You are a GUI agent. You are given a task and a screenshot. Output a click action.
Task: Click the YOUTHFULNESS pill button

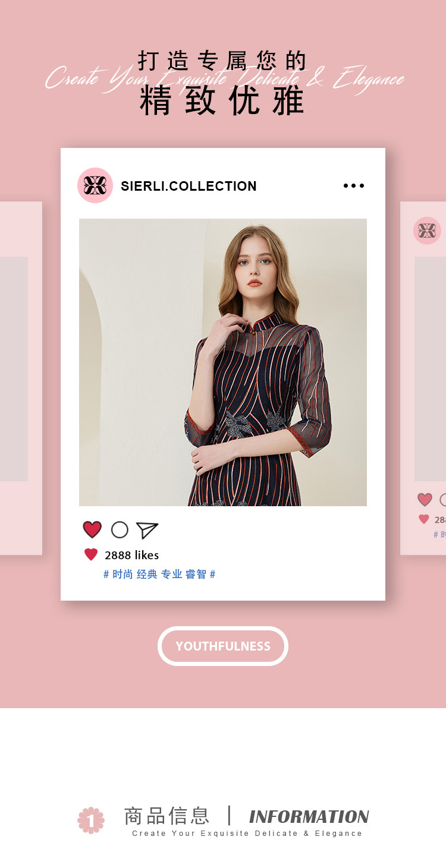coord(223,646)
